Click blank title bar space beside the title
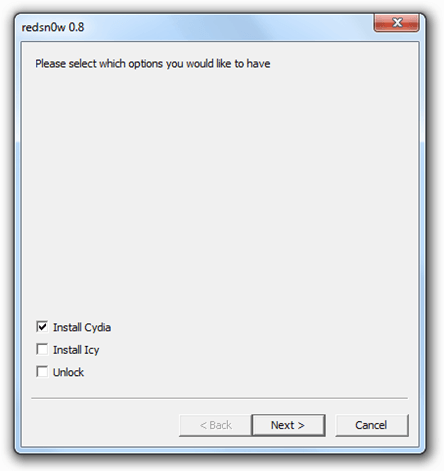Image resolution: width=444 pixels, height=471 pixels. pyautogui.click(x=227, y=27)
